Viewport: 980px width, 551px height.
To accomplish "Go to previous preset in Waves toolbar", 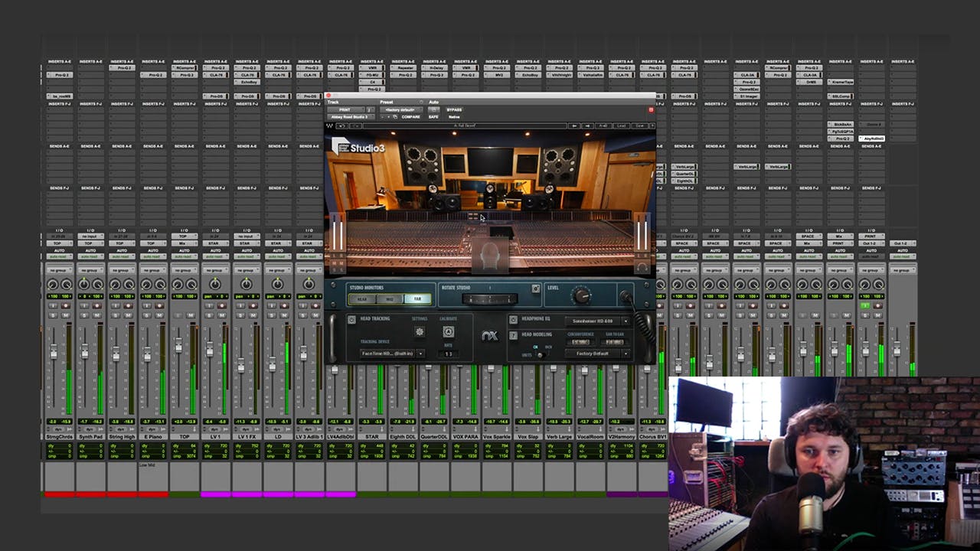I will pyautogui.click(x=574, y=126).
